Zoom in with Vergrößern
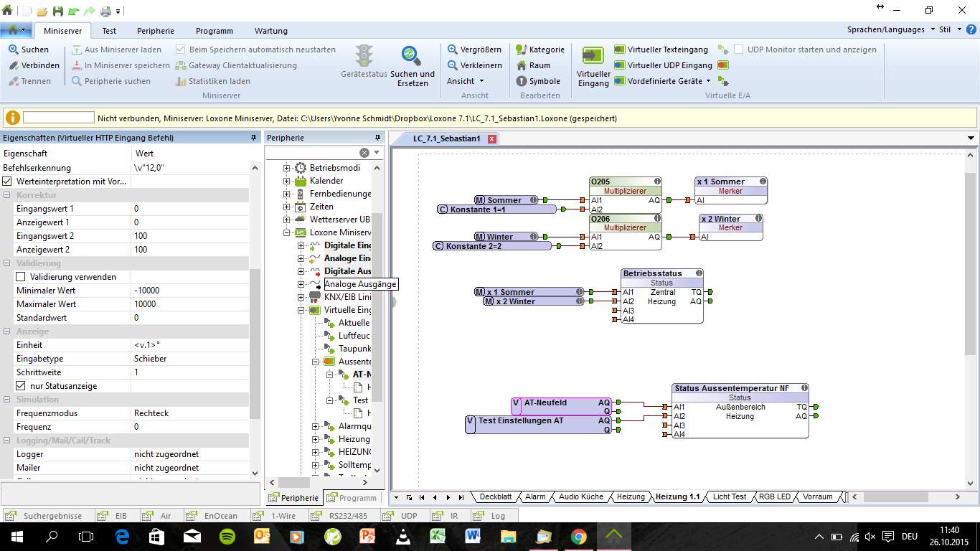This screenshot has width=980, height=551. tap(474, 50)
